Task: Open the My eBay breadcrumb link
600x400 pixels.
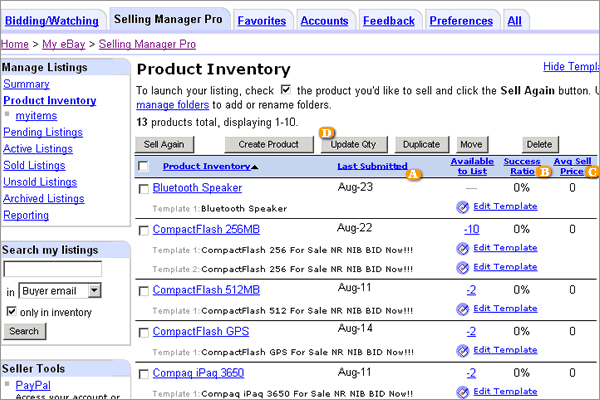Action: (x=64, y=44)
